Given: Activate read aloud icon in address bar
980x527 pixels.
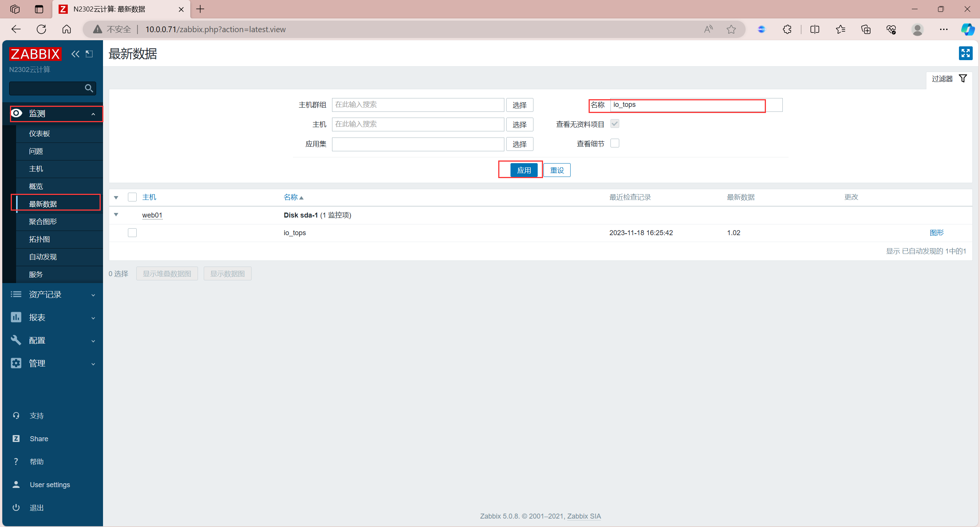Looking at the screenshot, I should coord(708,29).
